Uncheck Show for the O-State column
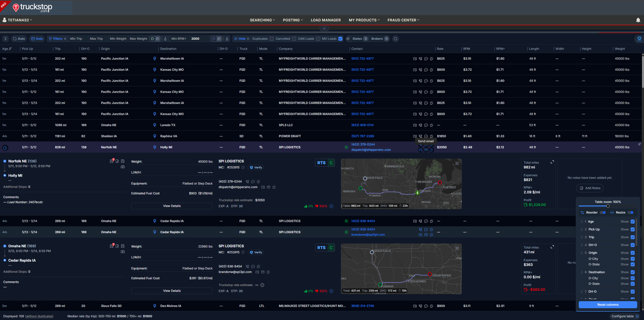This screenshot has height=320, width=644. click(633, 264)
